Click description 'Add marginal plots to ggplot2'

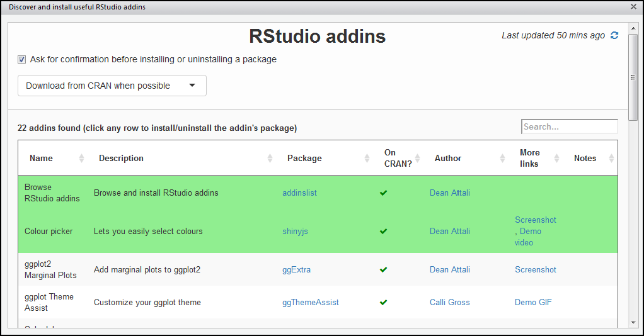(x=147, y=269)
